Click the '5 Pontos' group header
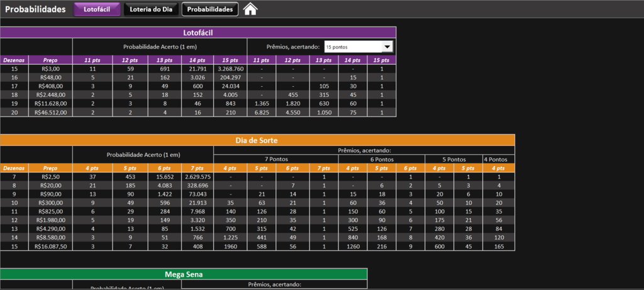This screenshot has height=290, width=644. point(454,159)
